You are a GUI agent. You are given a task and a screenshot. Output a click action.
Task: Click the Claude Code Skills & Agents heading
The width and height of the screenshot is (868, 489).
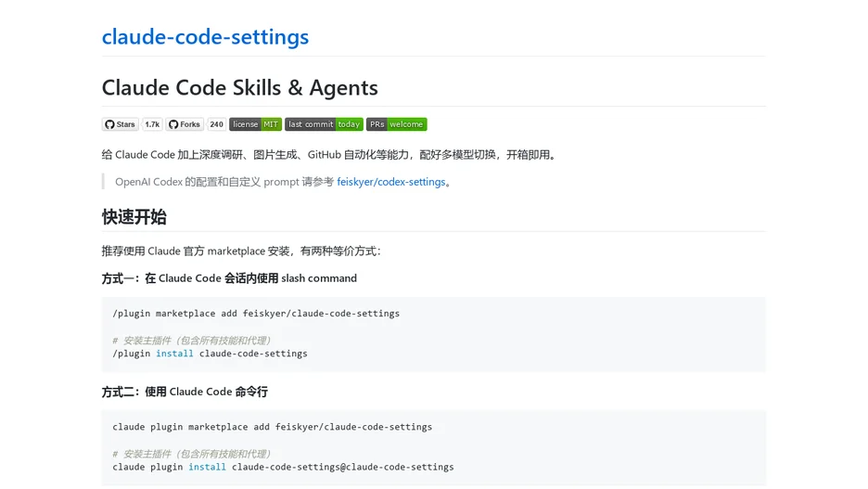(239, 87)
